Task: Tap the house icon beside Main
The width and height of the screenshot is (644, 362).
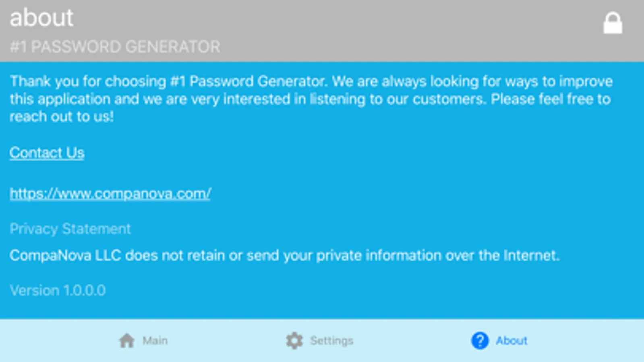Action: click(127, 341)
